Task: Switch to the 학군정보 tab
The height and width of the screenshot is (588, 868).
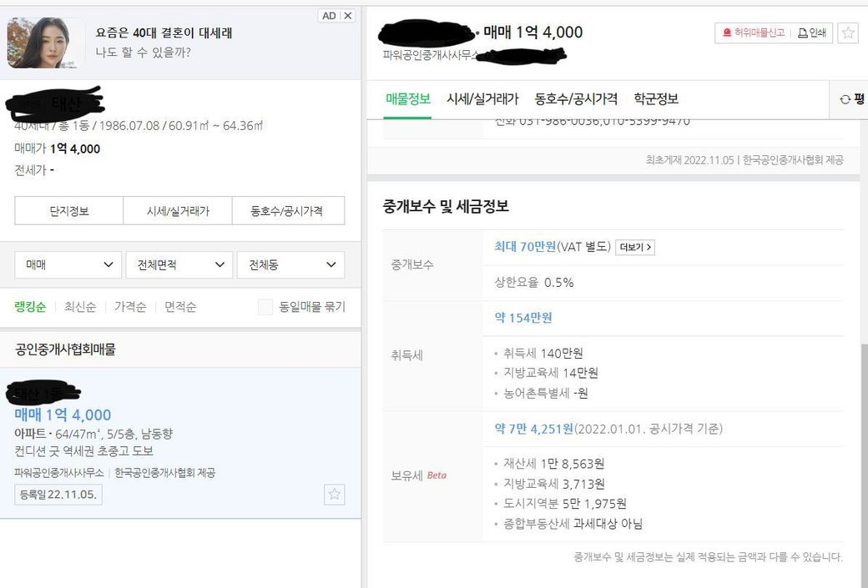Action: click(656, 99)
